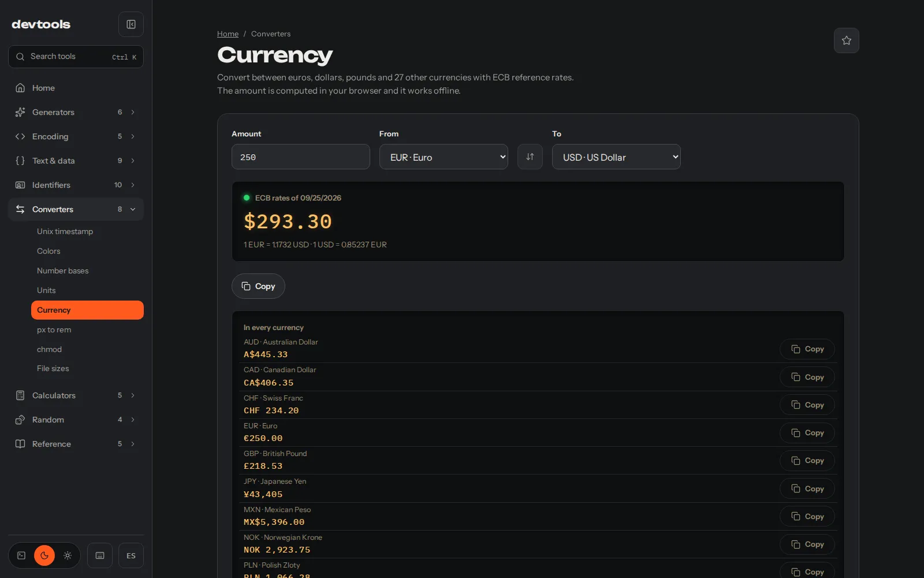
Task: Open the Home sidebar item
Action: [76, 88]
